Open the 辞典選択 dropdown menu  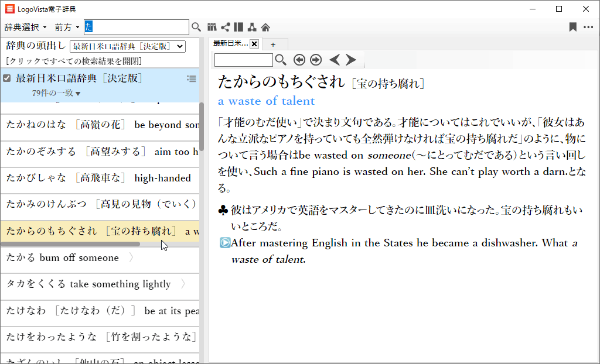coord(26,28)
